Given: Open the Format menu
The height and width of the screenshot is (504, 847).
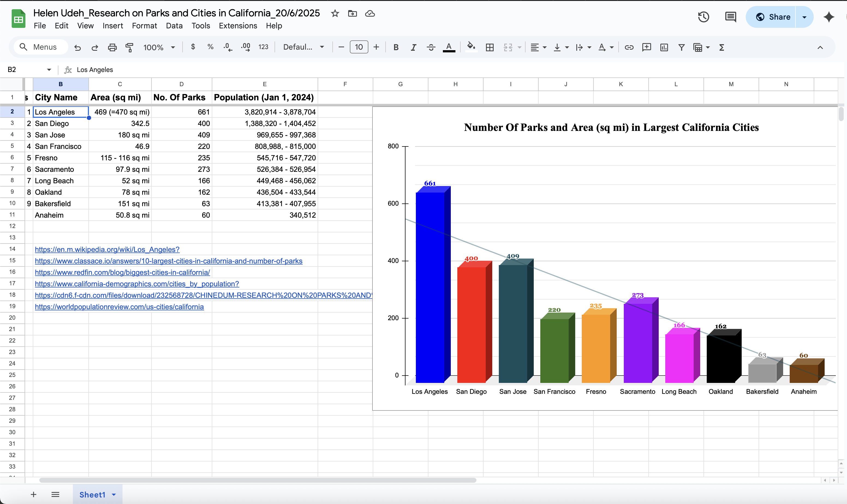Looking at the screenshot, I should click(x=144, y=26).
